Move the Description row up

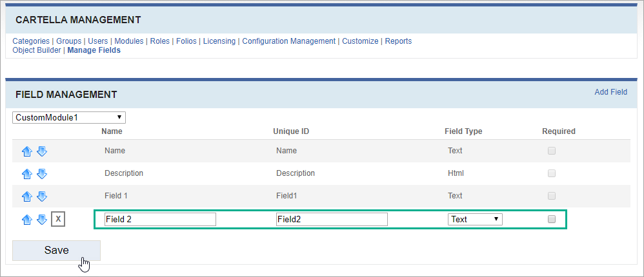[26, 174]
